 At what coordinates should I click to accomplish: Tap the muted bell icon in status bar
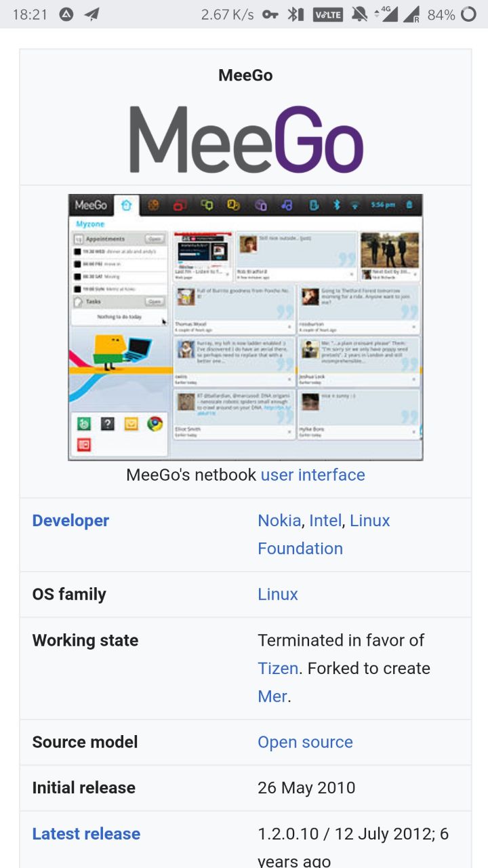360,14
